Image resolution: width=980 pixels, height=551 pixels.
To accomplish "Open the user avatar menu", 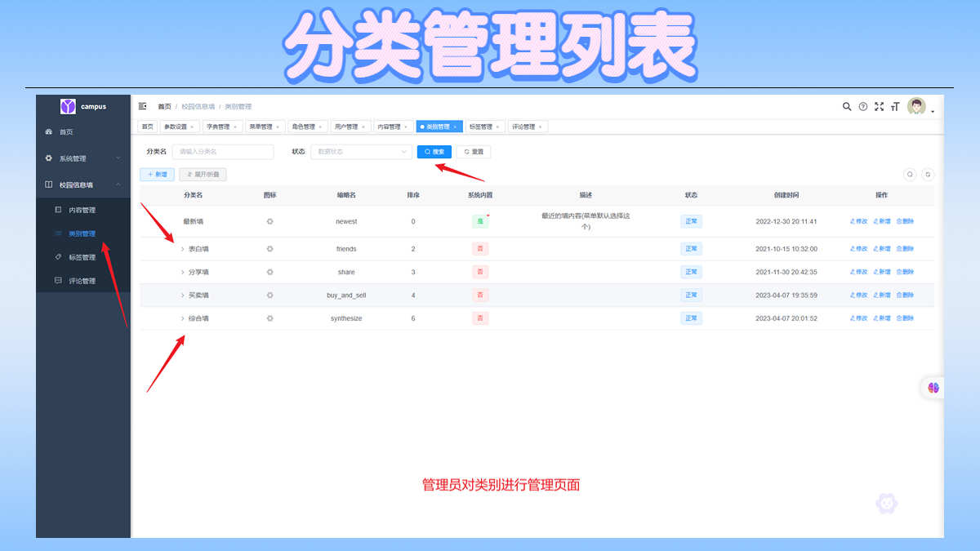I will (x=916, y=106).
